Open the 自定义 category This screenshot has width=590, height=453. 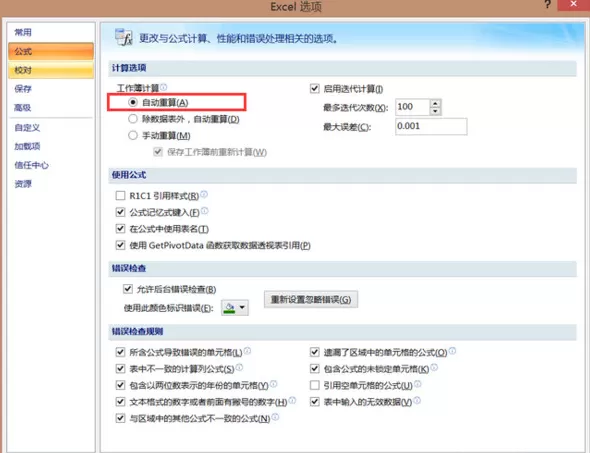click(51, 128)
